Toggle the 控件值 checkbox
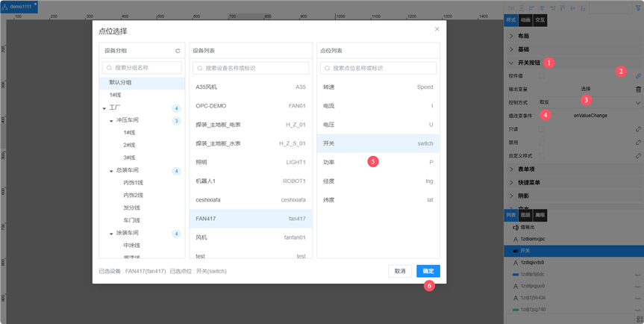644x324 pixels. pos(543,76)
